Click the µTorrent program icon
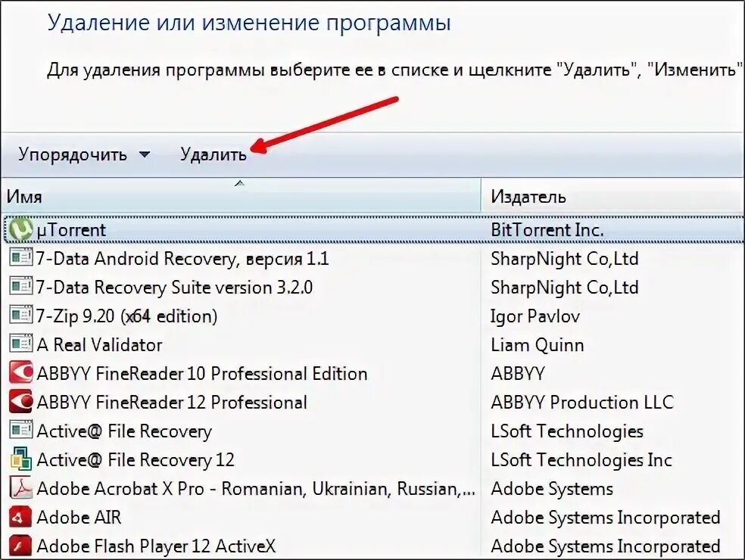This screenshot has width=745, height=560. 21,230
